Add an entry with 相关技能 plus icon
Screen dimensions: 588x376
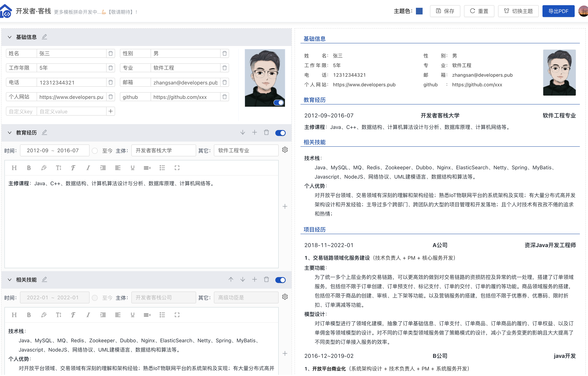point(254,279)
